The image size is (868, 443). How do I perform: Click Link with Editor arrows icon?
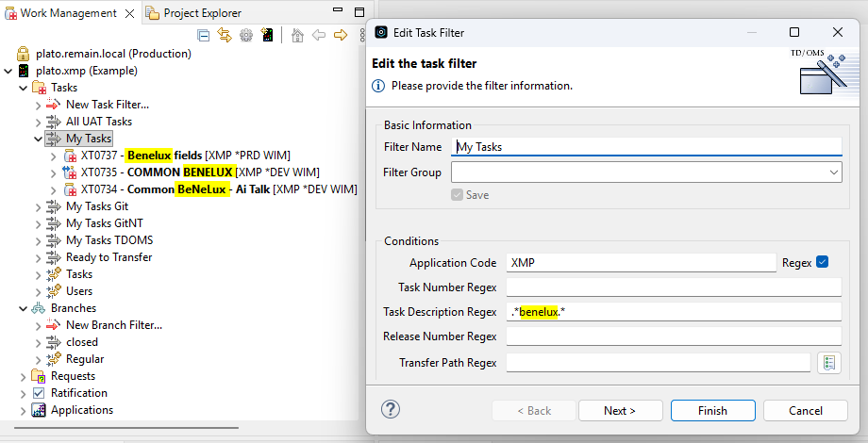[225, 35]
